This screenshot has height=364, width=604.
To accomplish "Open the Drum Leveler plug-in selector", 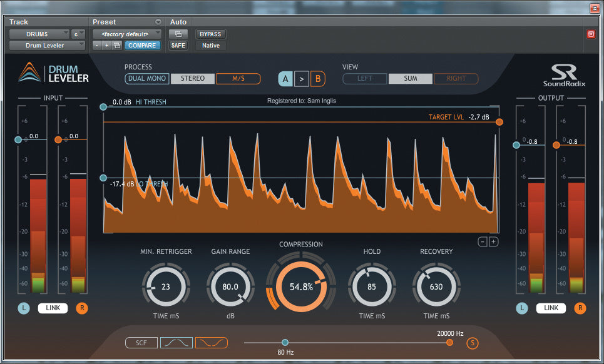I will [47, 46].
